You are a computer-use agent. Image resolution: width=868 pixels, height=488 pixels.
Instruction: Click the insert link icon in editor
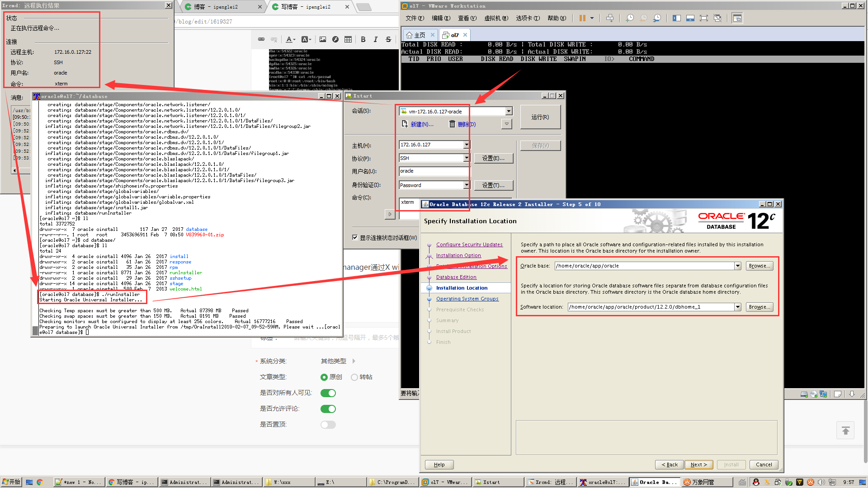point(261,40)
